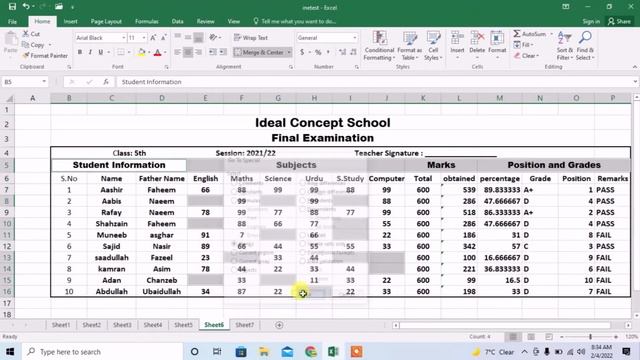Activate Format Painter
Image resolution: width=640 pixels, height=360 pixels.
pyautogui.click(x=45, y=56)
